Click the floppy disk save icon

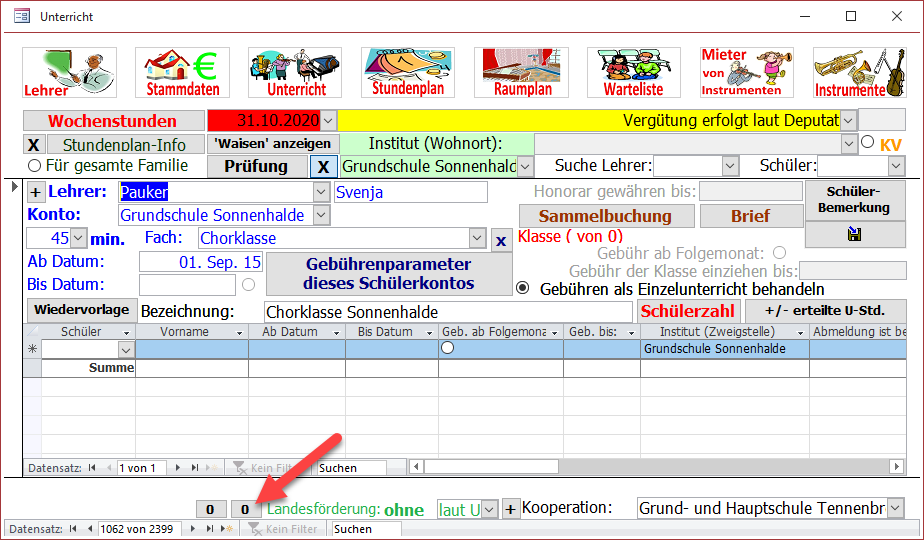(x=855, y=234)
